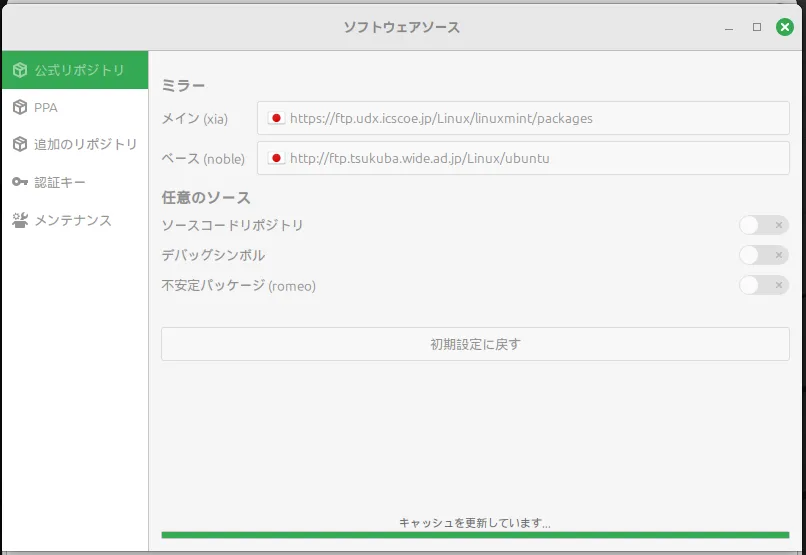
Task: Open the メイン (xia) mirror selector
Action: [x=523, y=118]
